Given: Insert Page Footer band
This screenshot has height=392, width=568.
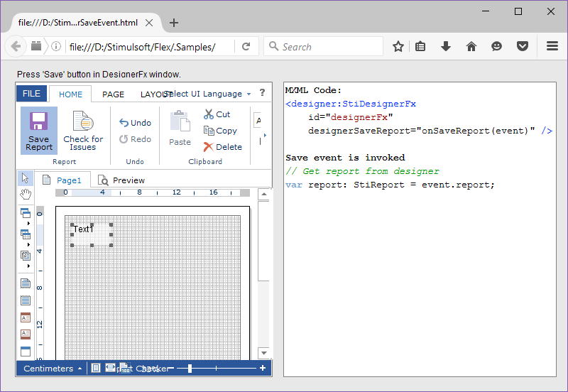Looking at the screenshot, I should pyautogui.click(x=26, y=334).
